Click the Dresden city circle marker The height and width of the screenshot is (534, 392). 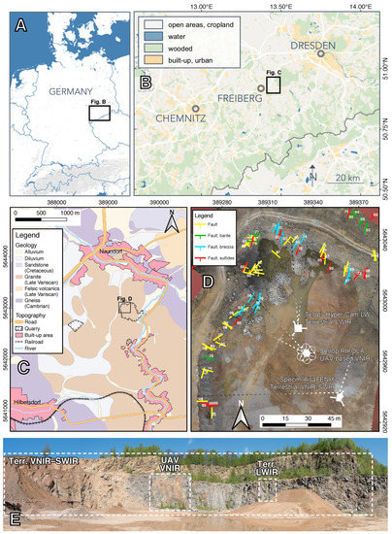(320, 53)
